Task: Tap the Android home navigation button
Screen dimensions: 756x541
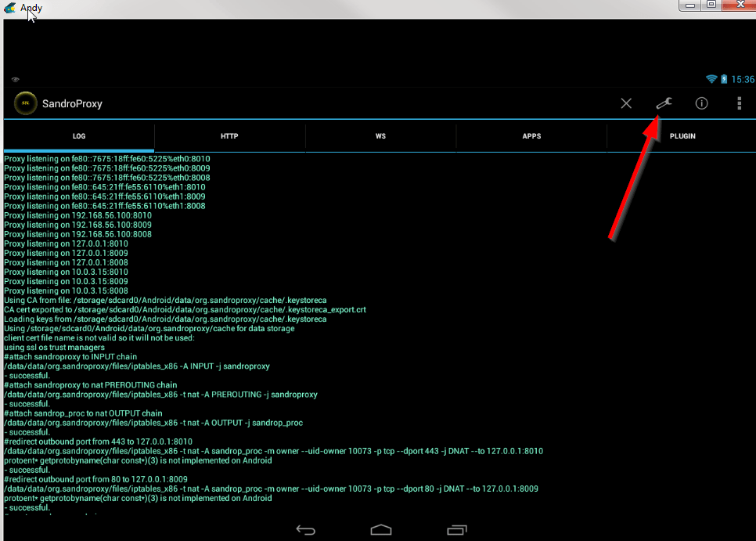Action: pyautogui.click(x=381, y=530)
